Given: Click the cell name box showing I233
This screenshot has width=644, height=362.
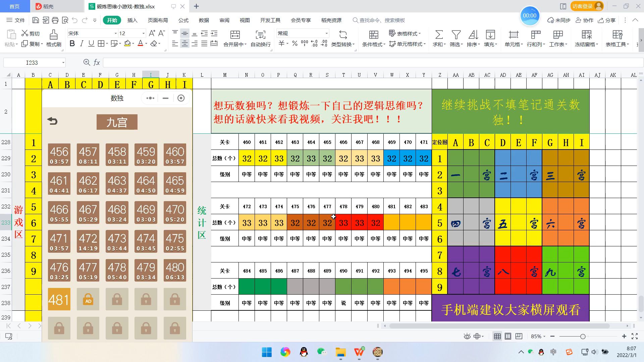Looking at the screenshot, I should click(x=32, y=63).
